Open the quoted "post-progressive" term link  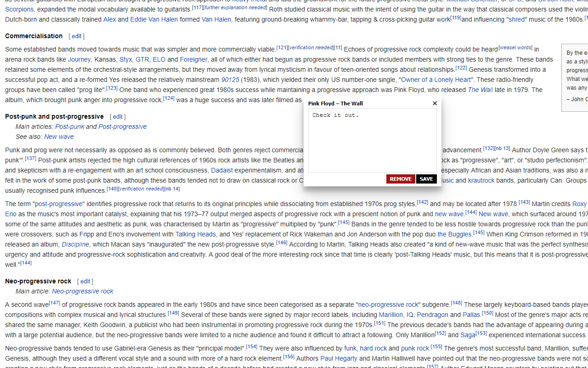pos(59,204)
